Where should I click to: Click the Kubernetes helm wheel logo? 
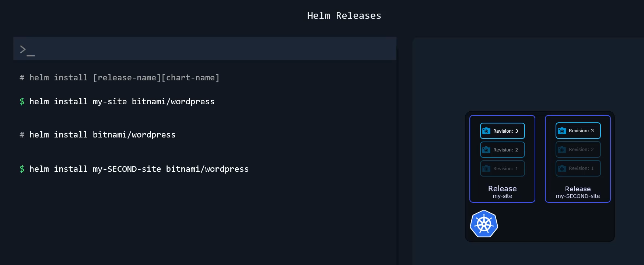coord(484,224)
